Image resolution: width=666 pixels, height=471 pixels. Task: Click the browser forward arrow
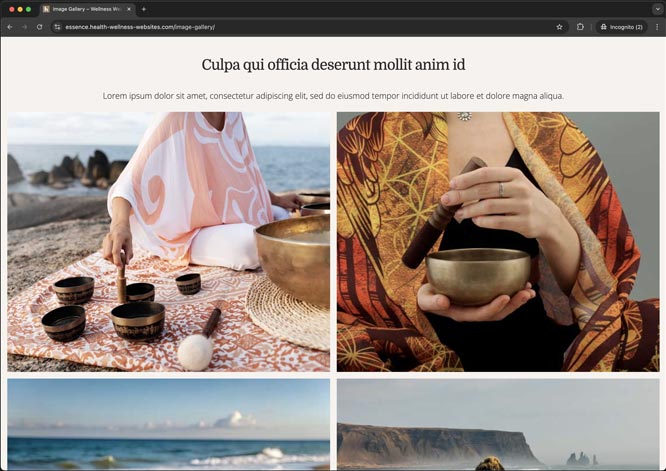pyautogui.click(x=25, y=27)
